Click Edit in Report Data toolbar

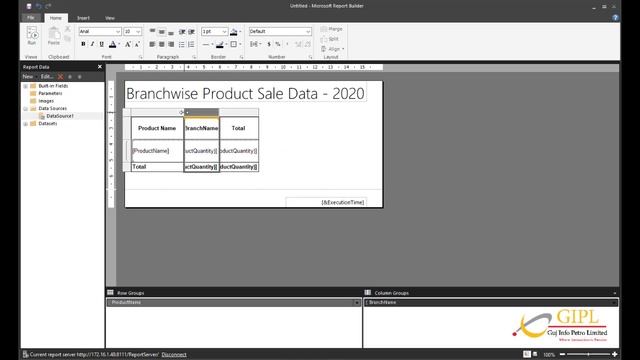(47, 77)
